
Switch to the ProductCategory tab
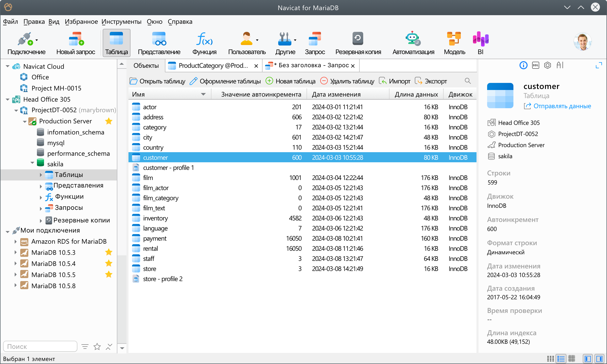(213, 66)
